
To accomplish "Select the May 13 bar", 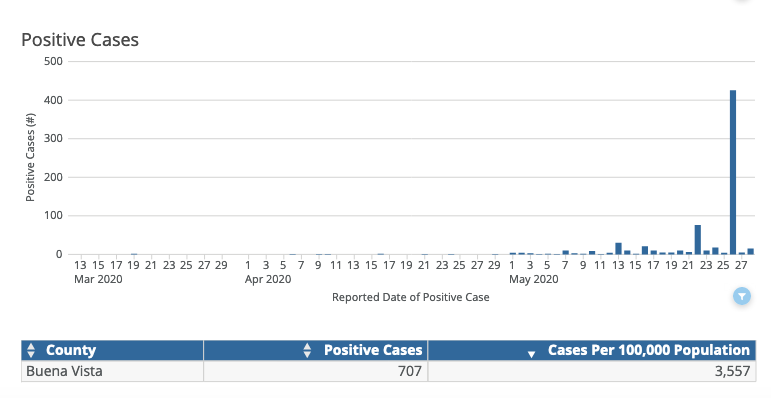I will pos(618,248).
